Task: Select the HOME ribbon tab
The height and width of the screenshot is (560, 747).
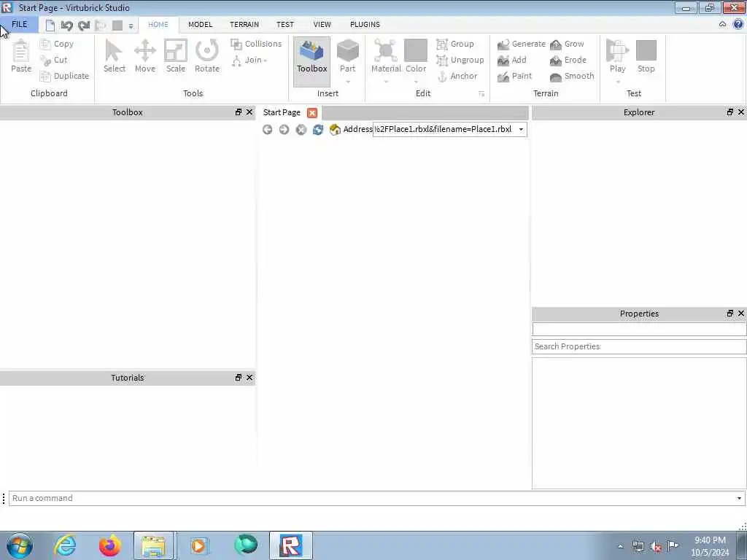Action: (158, 24)
